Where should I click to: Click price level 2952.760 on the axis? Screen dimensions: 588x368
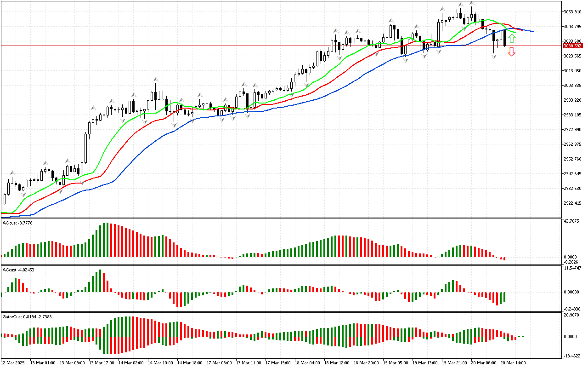point(573,159)
